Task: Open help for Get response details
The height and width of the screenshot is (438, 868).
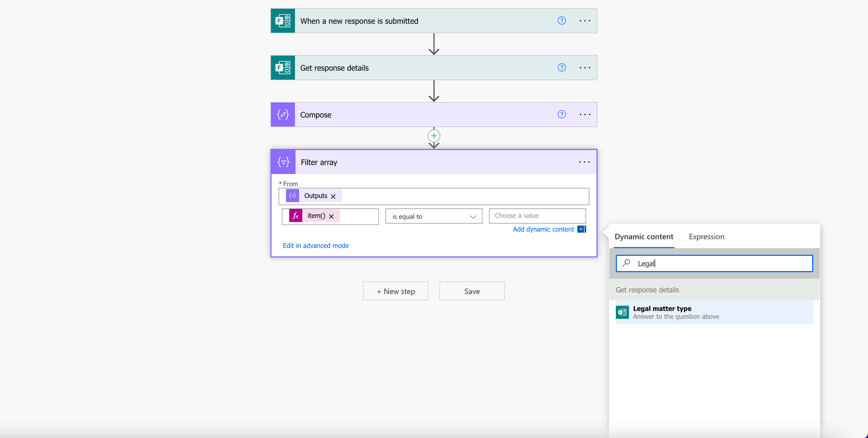Action: click(561, 68)
